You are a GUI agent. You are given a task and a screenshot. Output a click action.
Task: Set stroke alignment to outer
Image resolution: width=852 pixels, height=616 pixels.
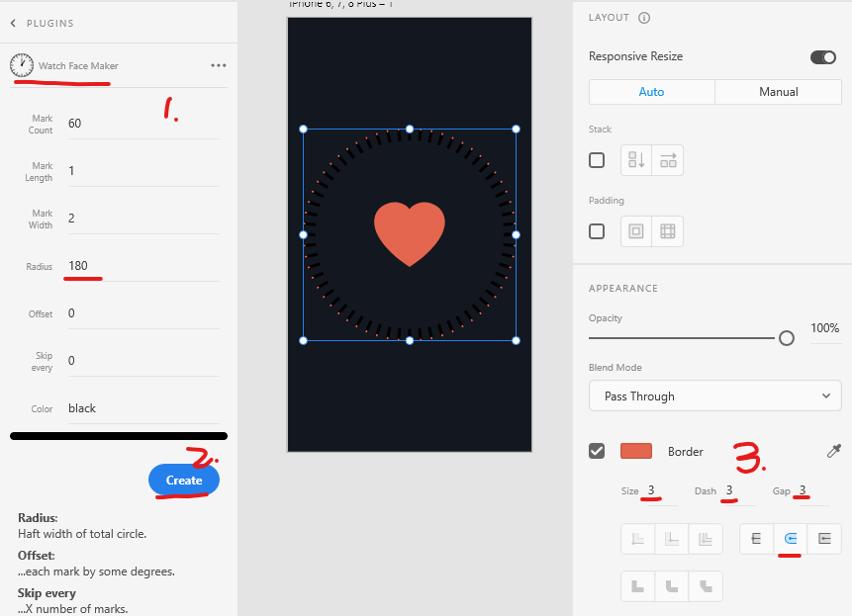coord(706,539)
